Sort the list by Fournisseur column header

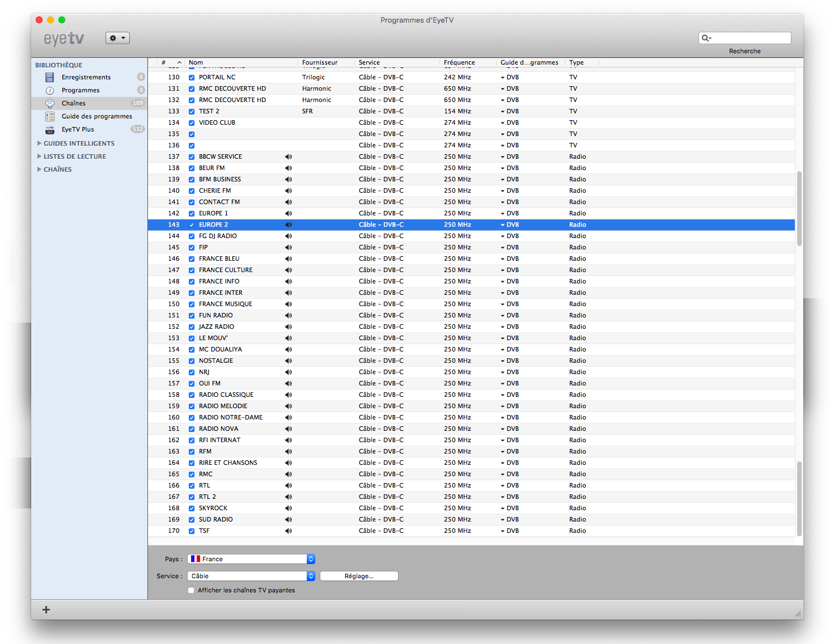(x=320, y=62)
